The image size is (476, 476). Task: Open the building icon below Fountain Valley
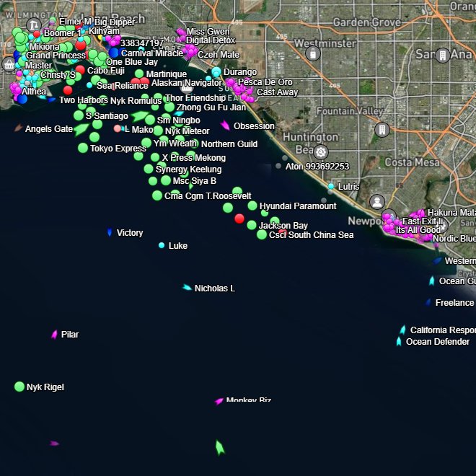click(x=382, y=130)
